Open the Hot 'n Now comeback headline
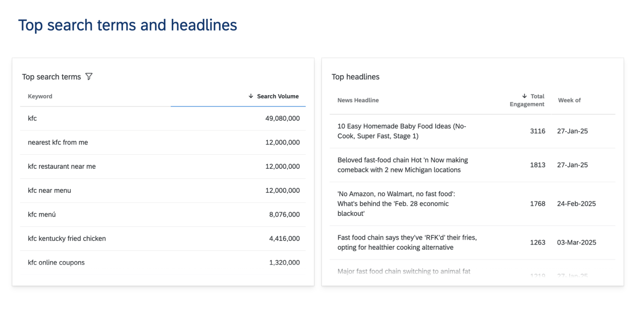 [402, 165]
